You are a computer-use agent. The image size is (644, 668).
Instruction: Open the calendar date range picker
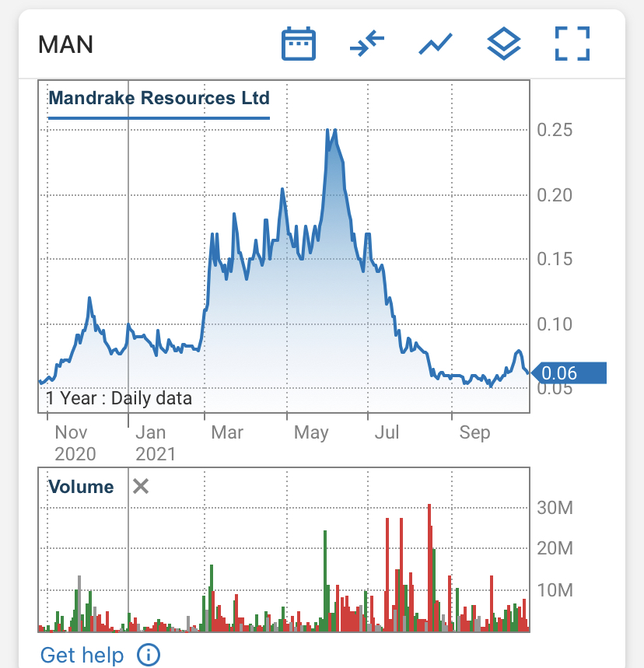(299, 44)
